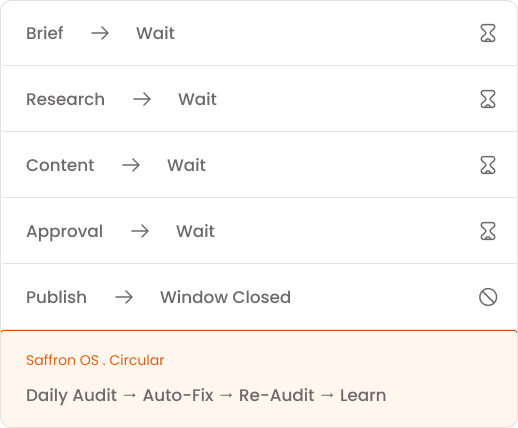The image size is (518, 428).
Task: Select the Publish step label
Action: coord(56,297)
